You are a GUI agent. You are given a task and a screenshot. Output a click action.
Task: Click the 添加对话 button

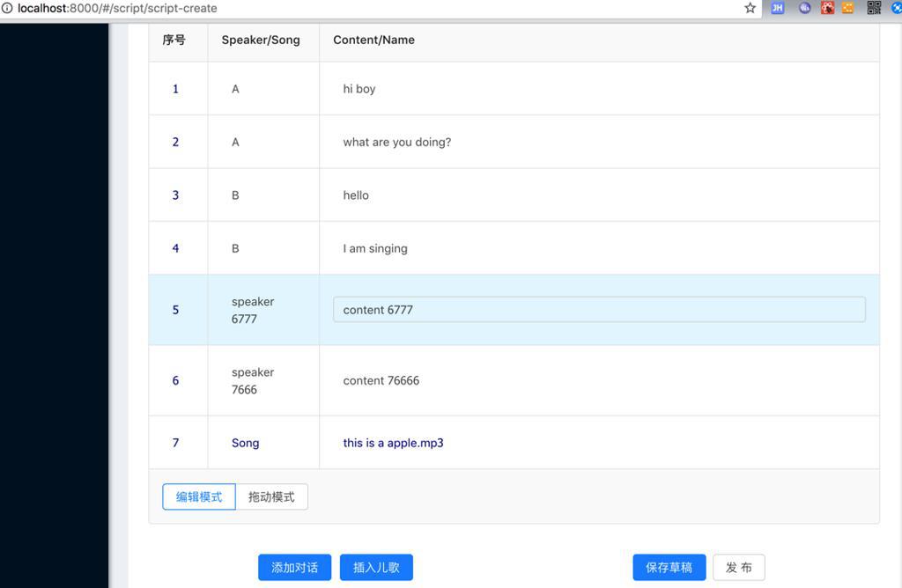[x=294, y=568]
